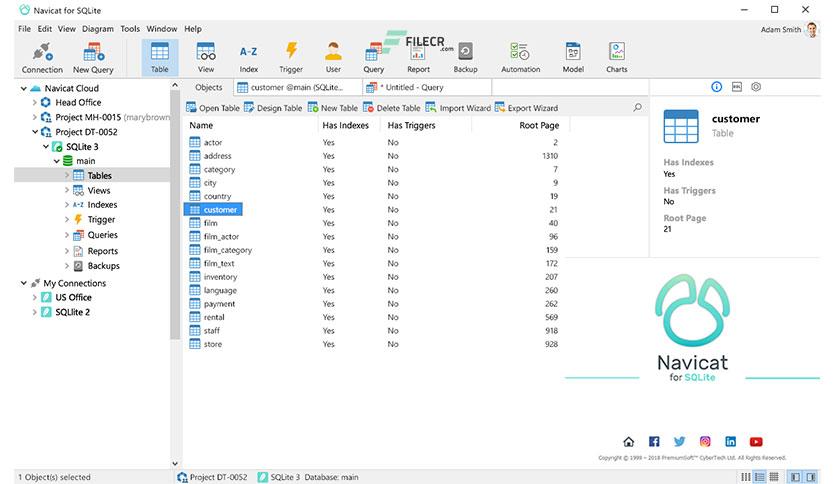Click the Delete Table button
836x484 pixels.
[392, 108]
